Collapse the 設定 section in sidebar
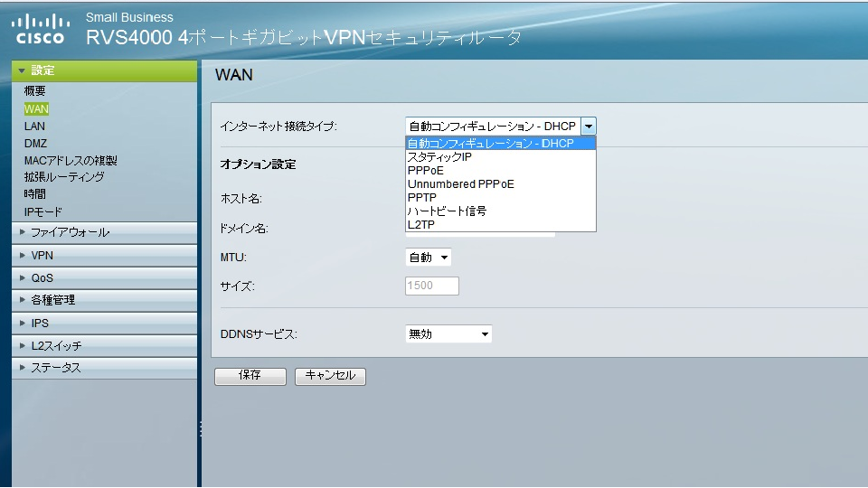 click(104, 70)
